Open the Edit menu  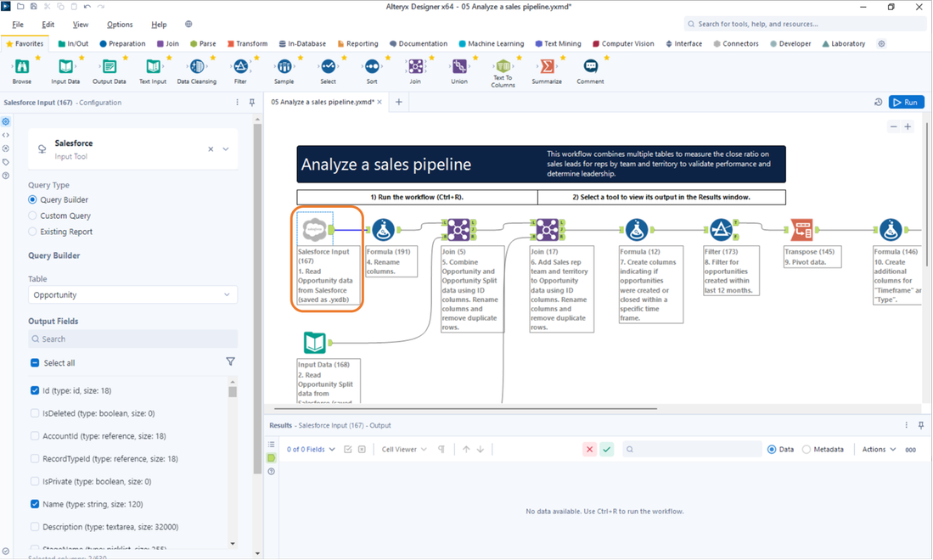coord(48,25)
